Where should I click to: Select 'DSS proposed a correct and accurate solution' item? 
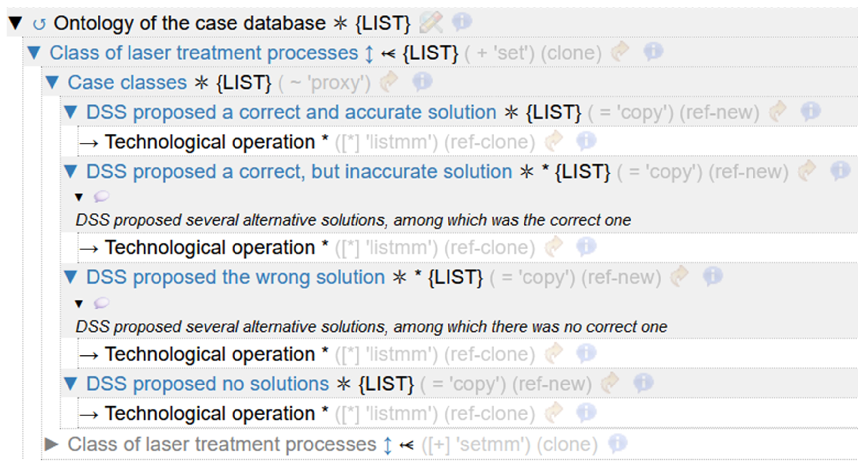[x=291, y=112]
